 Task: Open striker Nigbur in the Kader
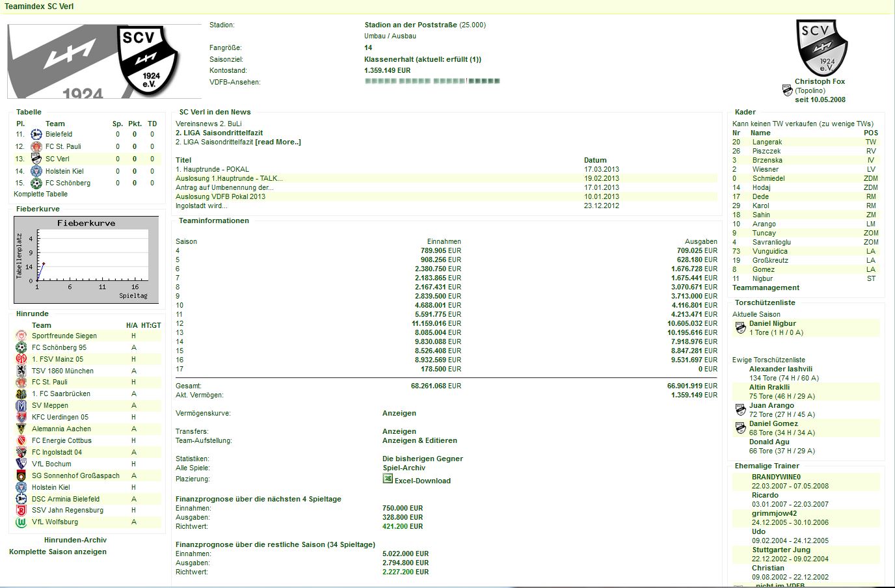tap(762, 279)
